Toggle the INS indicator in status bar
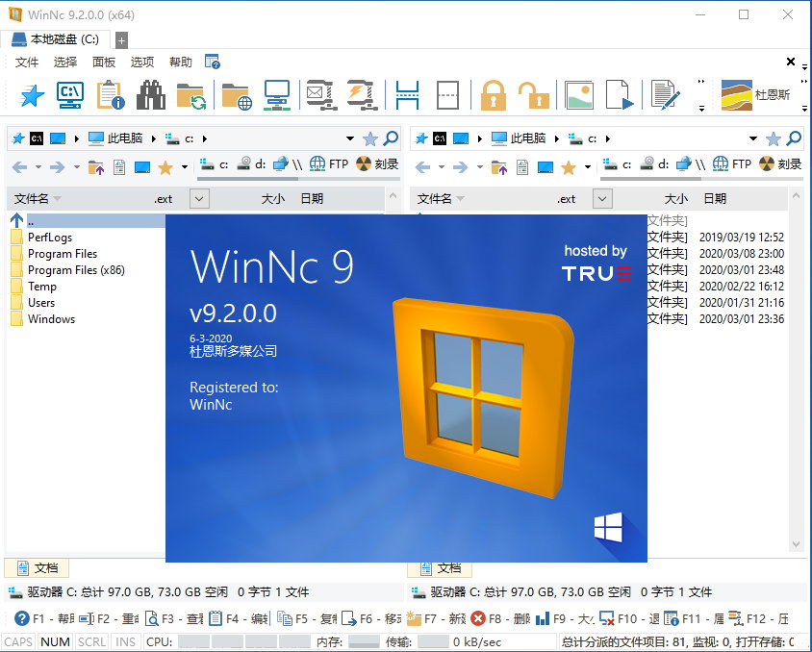The height and width of the screenshot is (652, 812). [125, 642]
